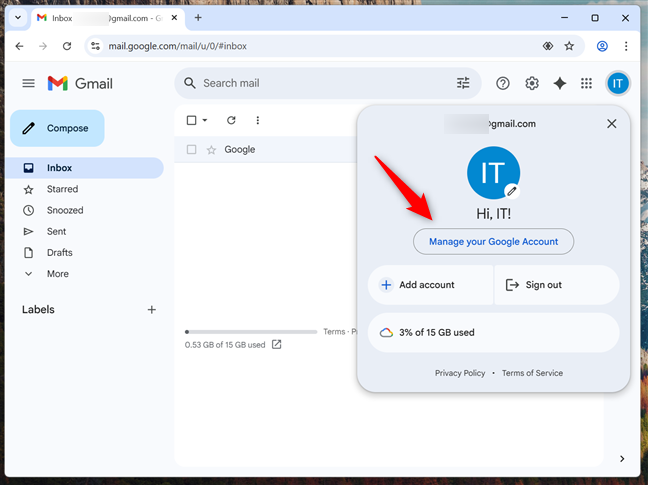The height and width of the screenshot is (485, 648).
Task: Click the search magnifier icon
Action: coord(190,83)
